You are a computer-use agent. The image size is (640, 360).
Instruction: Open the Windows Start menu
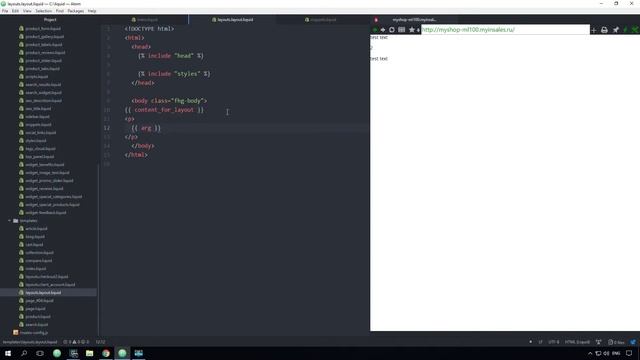point(8,353)
